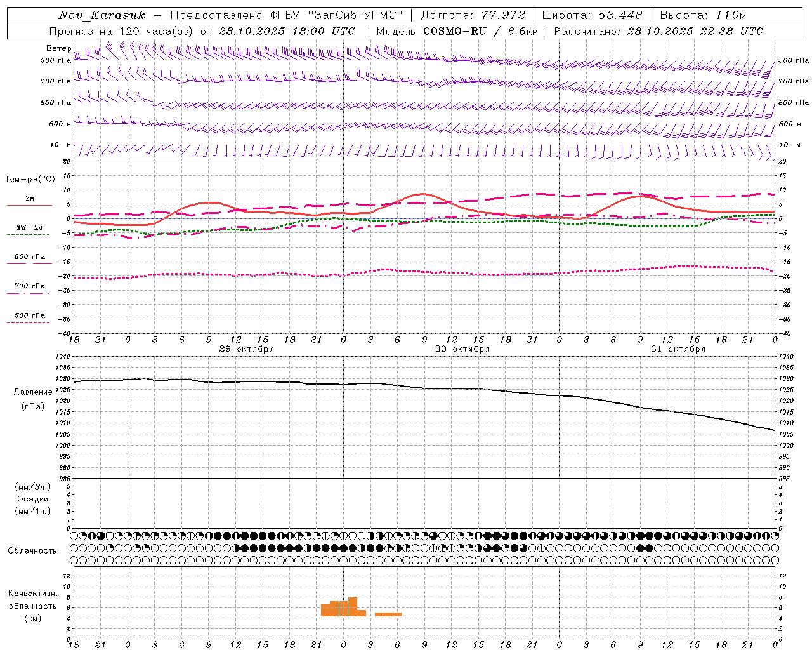
Task: Click the Рассчитано: 28.10.2025 22:38 UTC timestamp
Action: tap(658, 31)
